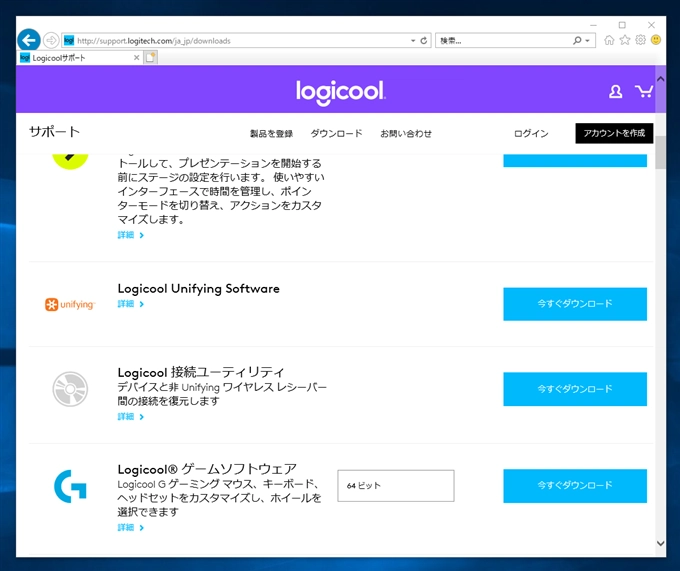This screenshot has width=680, height=571.
Task: Download Logicool ゲームソフトウェア now
Action: 575,486
